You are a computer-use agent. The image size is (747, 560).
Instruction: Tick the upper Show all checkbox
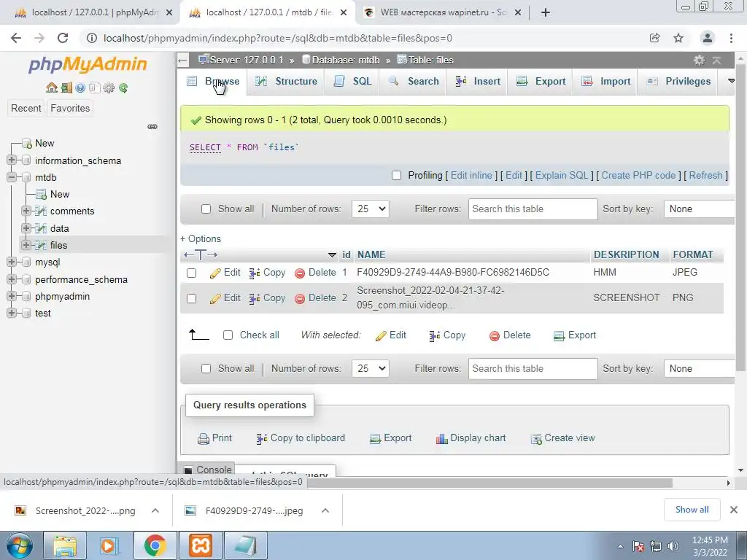206,209
